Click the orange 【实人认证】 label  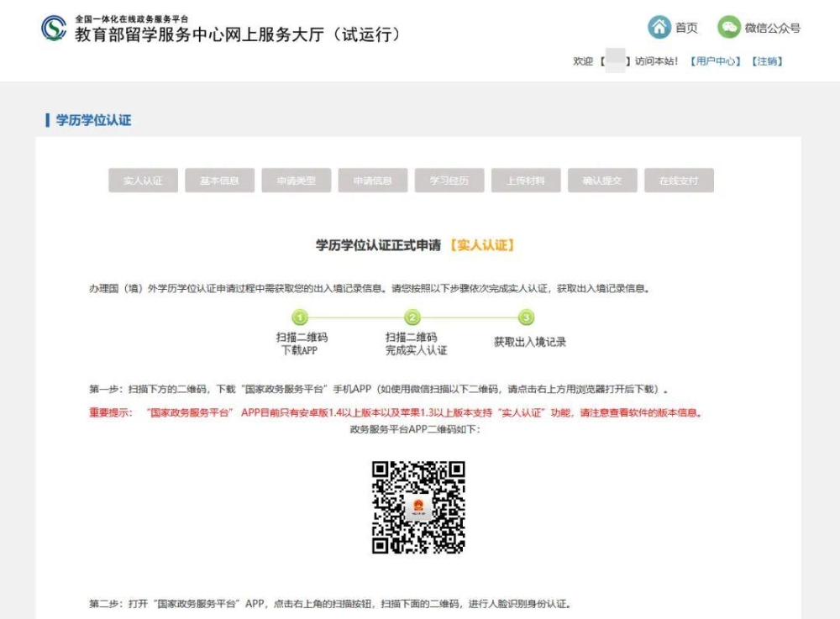click(x=482, y=245)
